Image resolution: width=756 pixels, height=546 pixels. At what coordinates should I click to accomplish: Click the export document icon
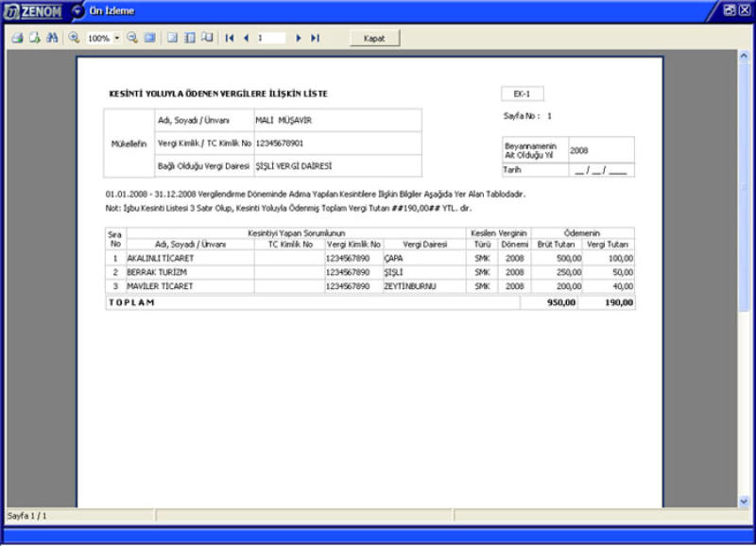point(34,38)
